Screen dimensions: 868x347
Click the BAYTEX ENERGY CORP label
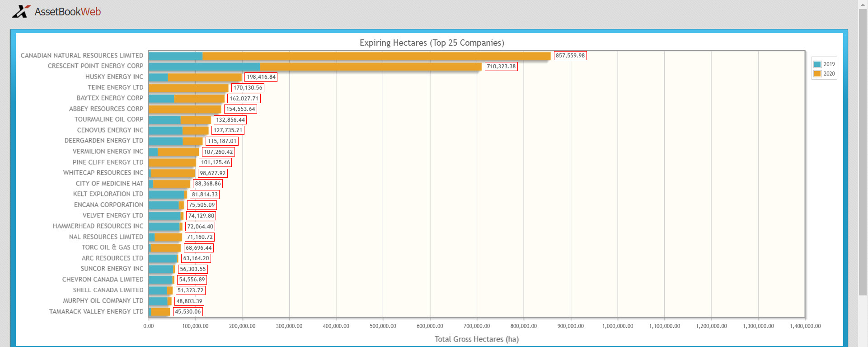pos(110,98)
